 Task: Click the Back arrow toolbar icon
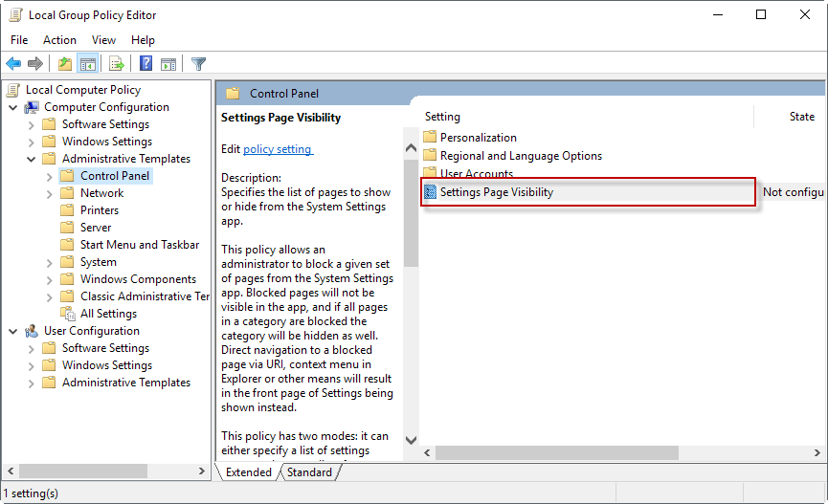pos(13,64)
